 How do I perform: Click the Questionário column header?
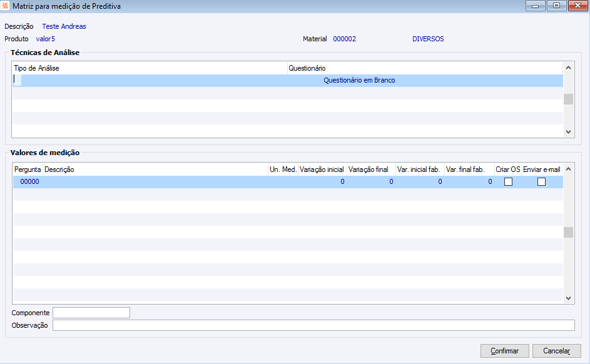point(425,68)
